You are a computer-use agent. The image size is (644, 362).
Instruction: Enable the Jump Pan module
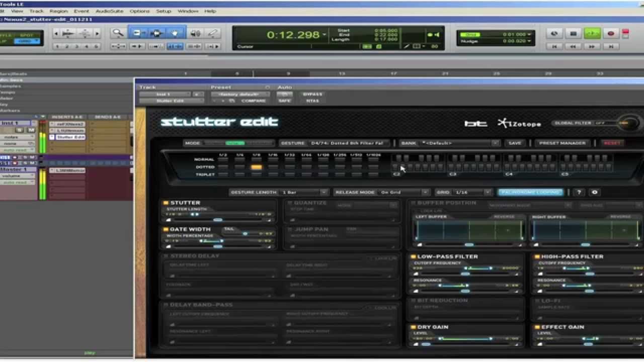289,229
